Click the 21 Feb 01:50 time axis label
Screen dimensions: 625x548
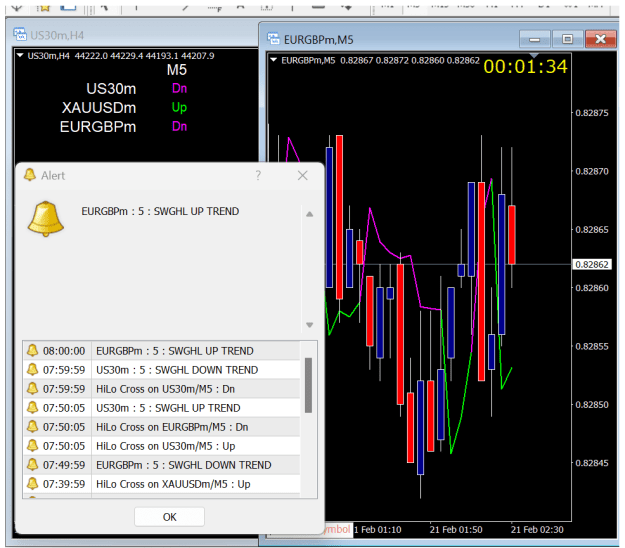pos(456,530)
